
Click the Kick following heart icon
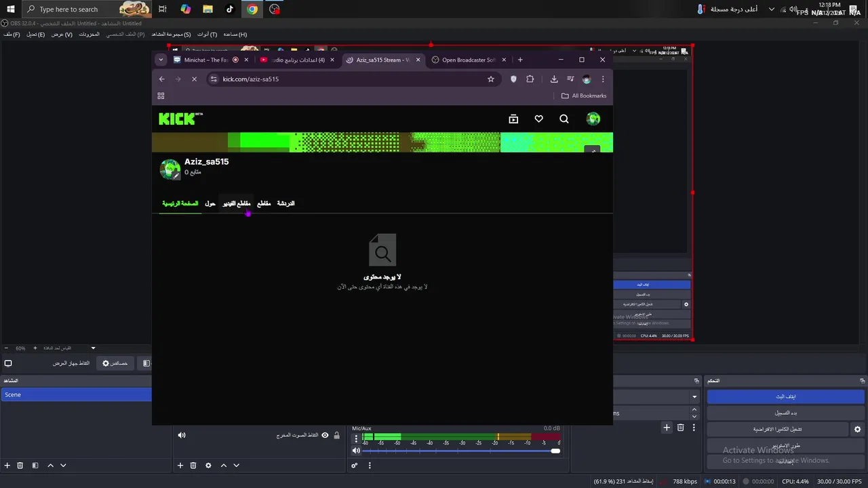click(538, 119)
